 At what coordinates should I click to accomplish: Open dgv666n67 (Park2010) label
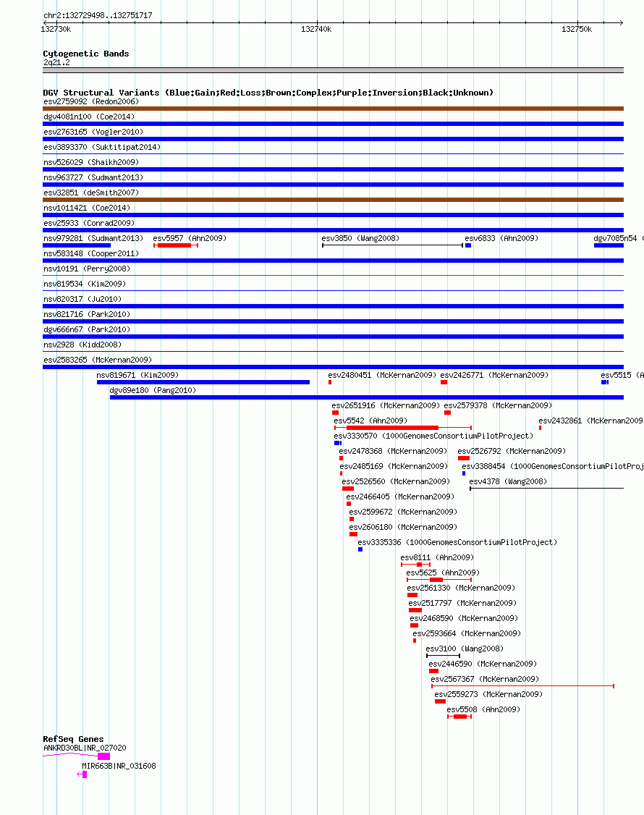pos(87,329)
